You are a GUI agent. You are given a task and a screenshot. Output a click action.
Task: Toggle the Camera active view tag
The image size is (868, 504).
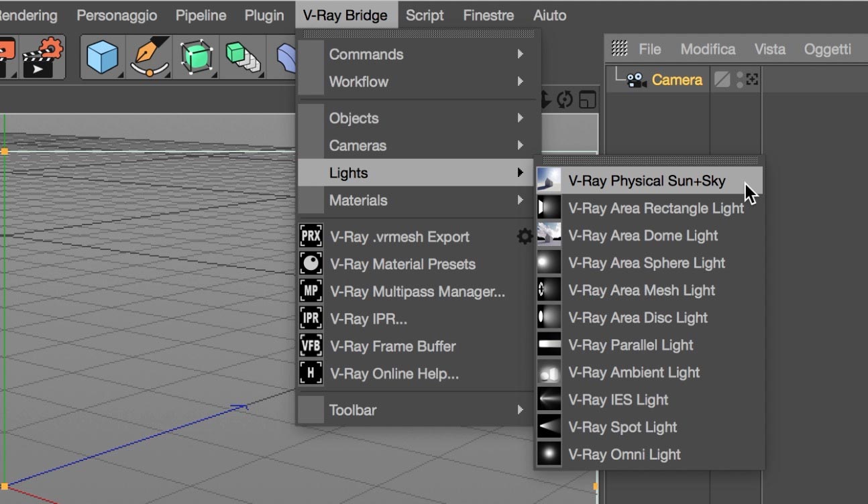753,80
